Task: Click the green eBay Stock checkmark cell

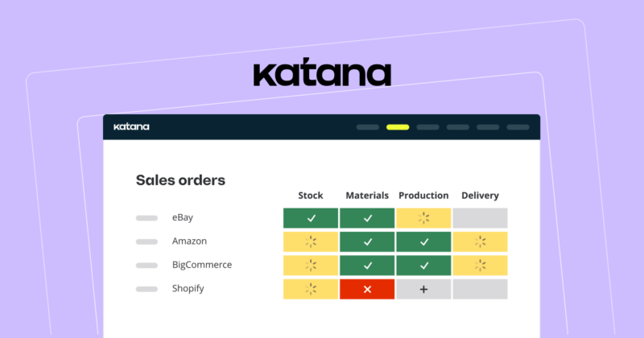Action: 311,217
